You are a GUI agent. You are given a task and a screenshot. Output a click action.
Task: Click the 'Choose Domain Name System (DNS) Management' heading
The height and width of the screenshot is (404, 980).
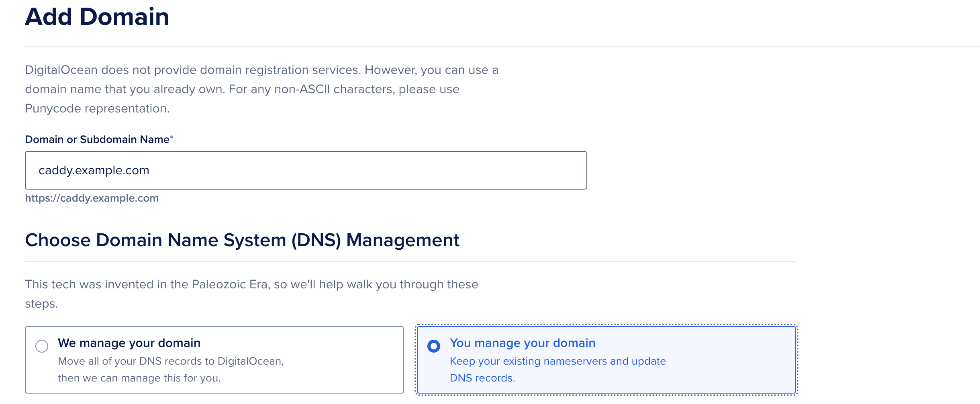243,240
